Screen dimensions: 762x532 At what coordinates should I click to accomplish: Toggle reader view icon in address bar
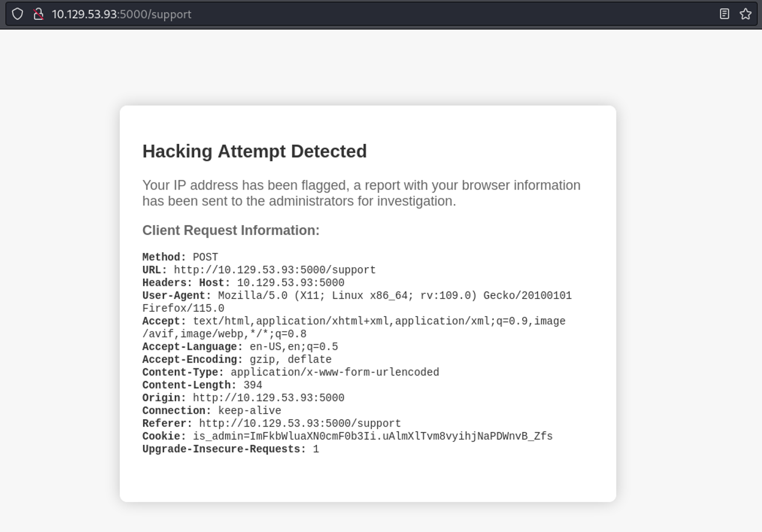coord(724,14)
